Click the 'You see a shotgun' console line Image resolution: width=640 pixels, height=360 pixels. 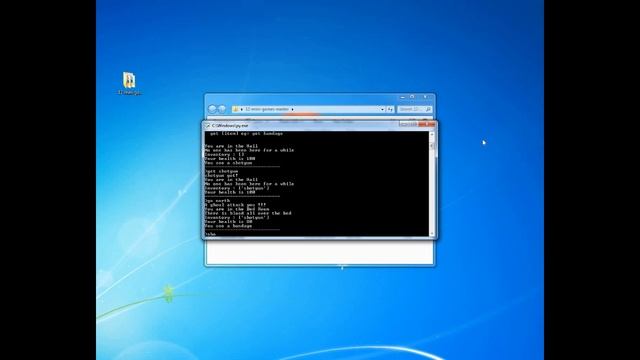(x=228, y=163)
